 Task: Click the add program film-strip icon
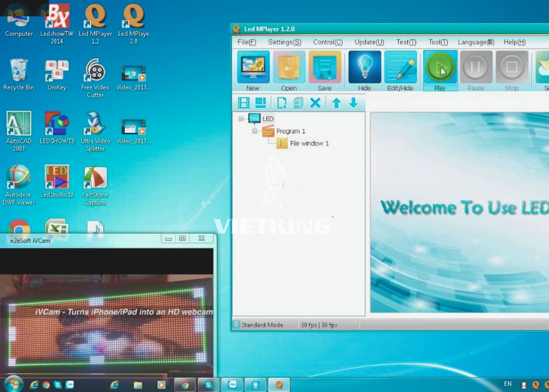244,103
